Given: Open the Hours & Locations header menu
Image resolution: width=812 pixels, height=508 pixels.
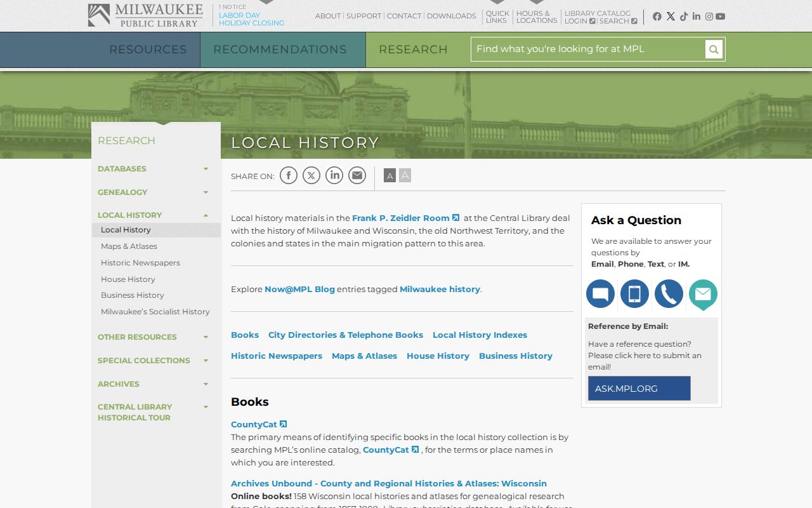Looking at the screenshot, I should pyautogui.click(x=537, y=17).
